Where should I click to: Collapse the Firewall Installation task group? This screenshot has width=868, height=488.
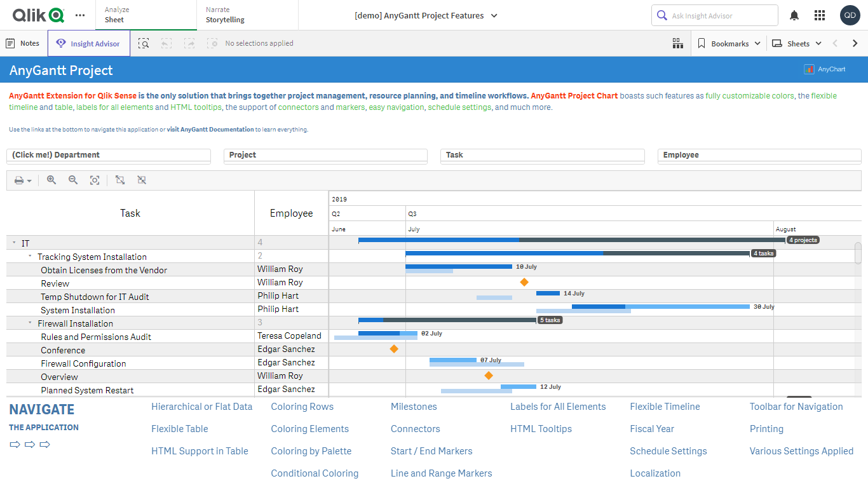pos(29,323)
